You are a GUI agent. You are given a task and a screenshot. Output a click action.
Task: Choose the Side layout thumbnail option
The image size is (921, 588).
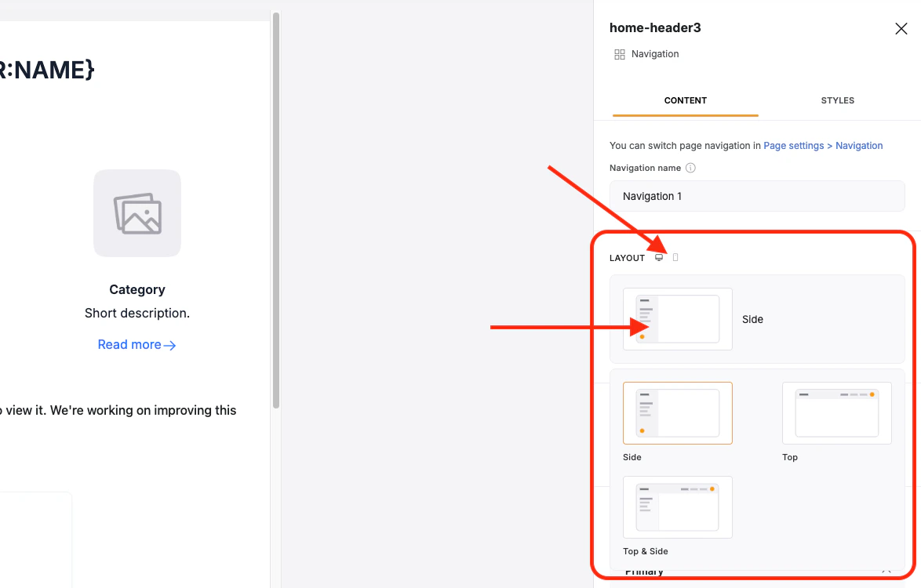click(x=677, y=413)
